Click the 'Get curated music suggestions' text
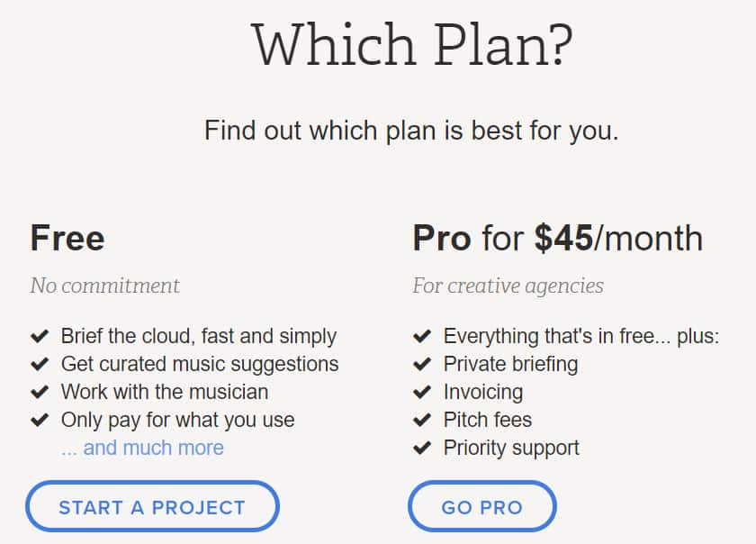Image resolution: width=756 pixels, height=544 pixels. click(x=200, y=365)
